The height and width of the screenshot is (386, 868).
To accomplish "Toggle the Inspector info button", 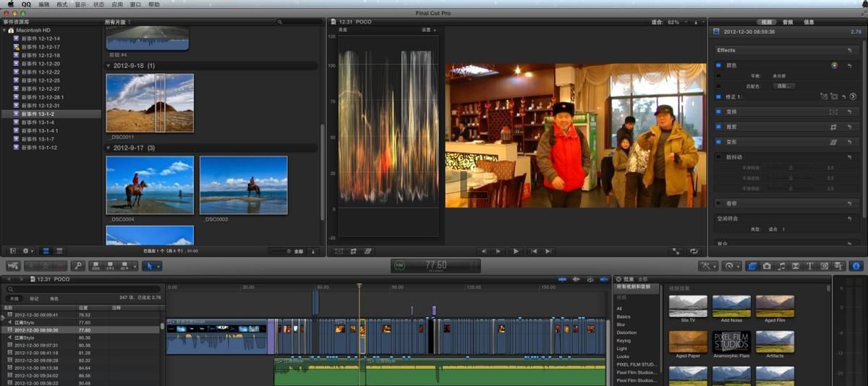I will (x=856, y=266).
